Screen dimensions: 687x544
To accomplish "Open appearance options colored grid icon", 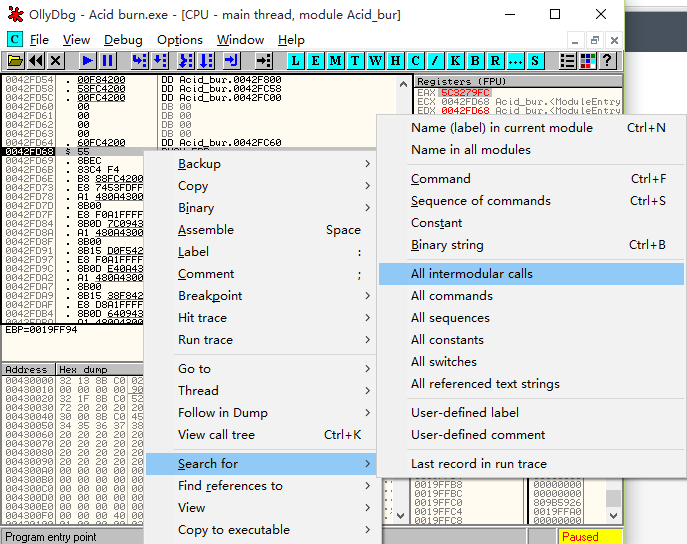I will click(588, 60).
